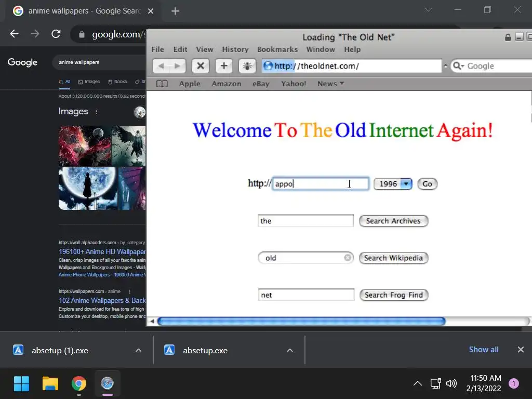Open the Amazon bookmark in Safari
Viewport: 532px width, 399px height.
(x=227, y=84)
